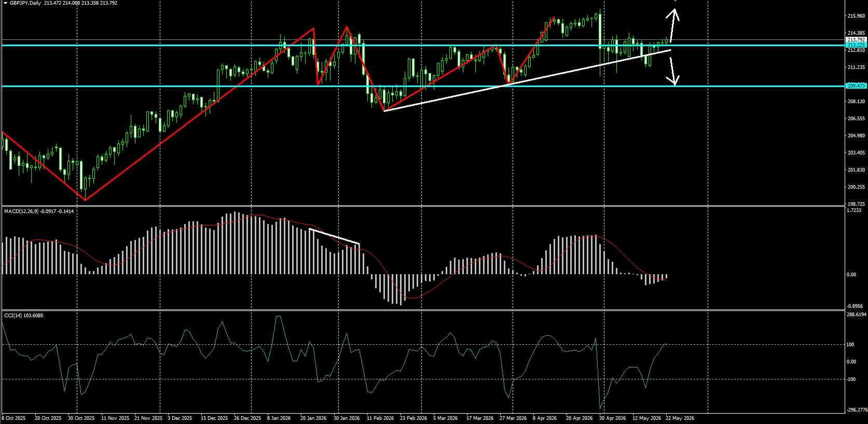Click the 208.130 price scale value
The width and height of the screenshot is (868, 424).
pos(856,102)
